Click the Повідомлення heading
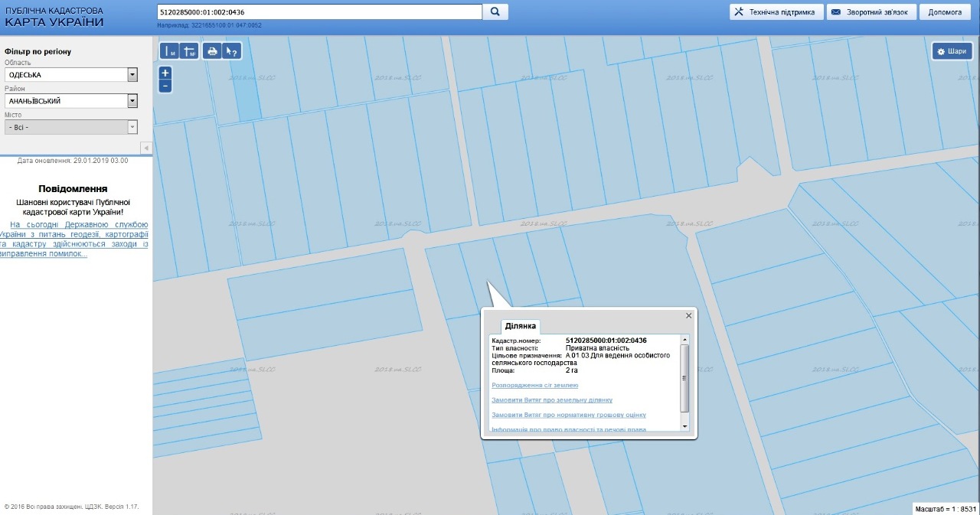This screenshot has height=515, width=980. click(x=73, y=188)
